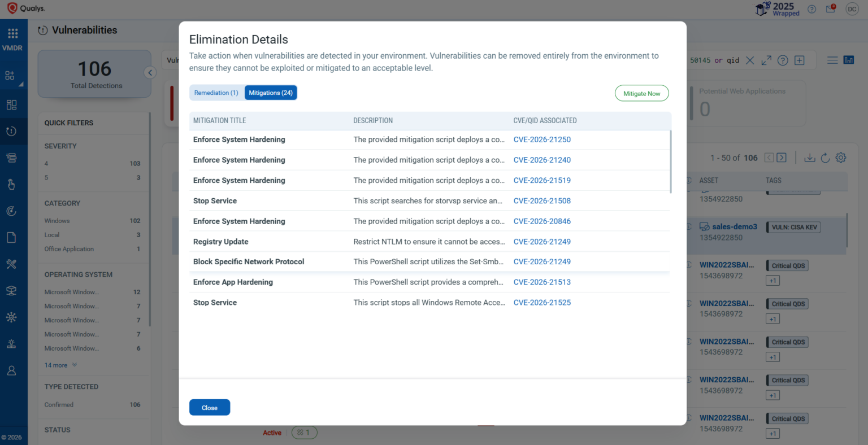Screen dimensions: 868x445
Task: Switch to the Remediation (1) tab
Action: click(216, 93)
